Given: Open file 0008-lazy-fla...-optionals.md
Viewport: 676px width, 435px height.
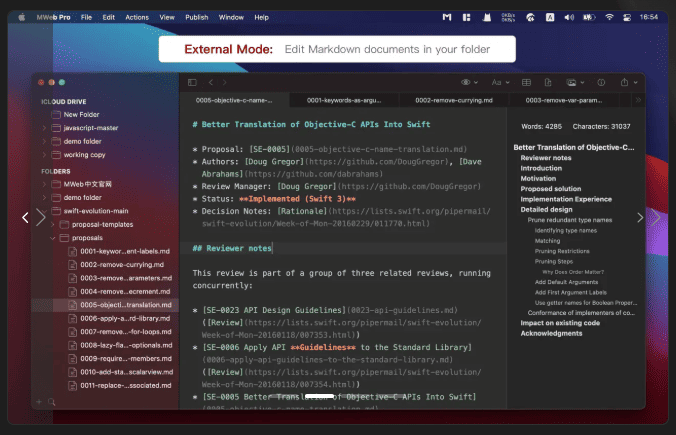Looking at the screenshot, I should pos(126,345).
